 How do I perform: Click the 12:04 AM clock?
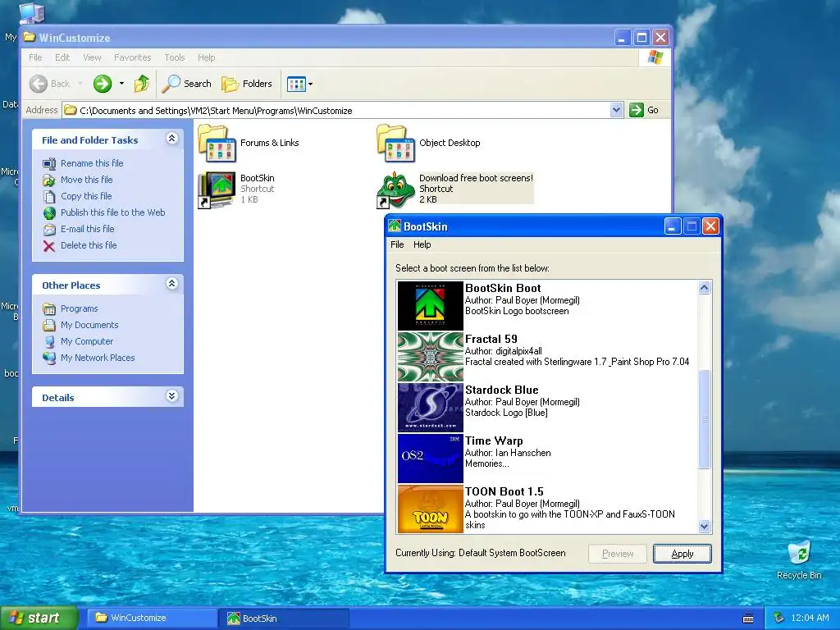tap(810, 619)
